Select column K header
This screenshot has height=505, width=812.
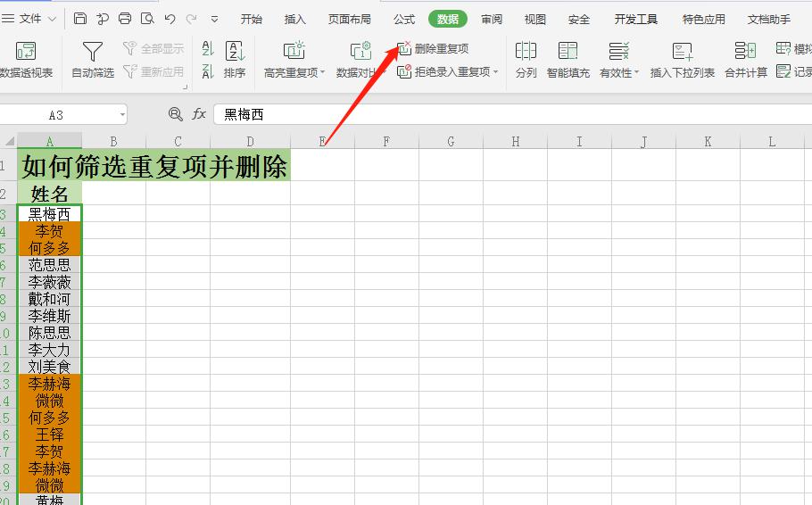[x=708, y=141]
